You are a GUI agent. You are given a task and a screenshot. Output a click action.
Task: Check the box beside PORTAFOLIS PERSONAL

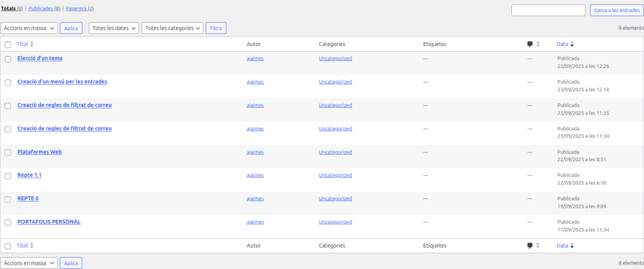click(x=8, y=222)
